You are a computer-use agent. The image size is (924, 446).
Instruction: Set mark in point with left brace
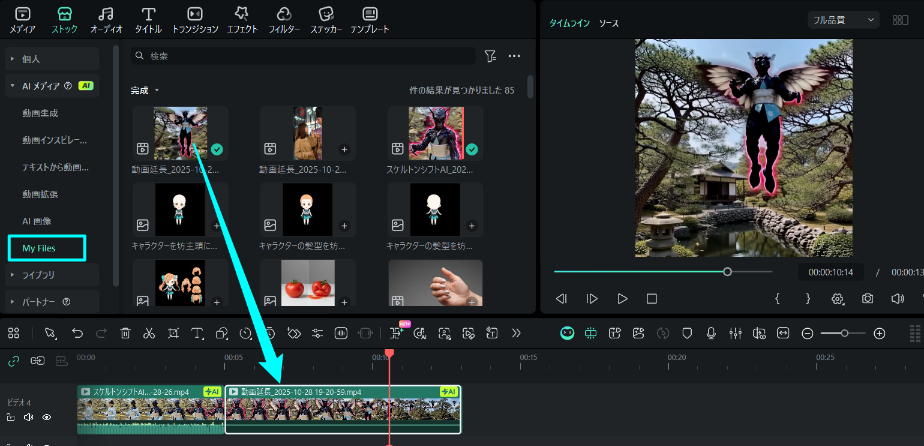pos(777,299)
